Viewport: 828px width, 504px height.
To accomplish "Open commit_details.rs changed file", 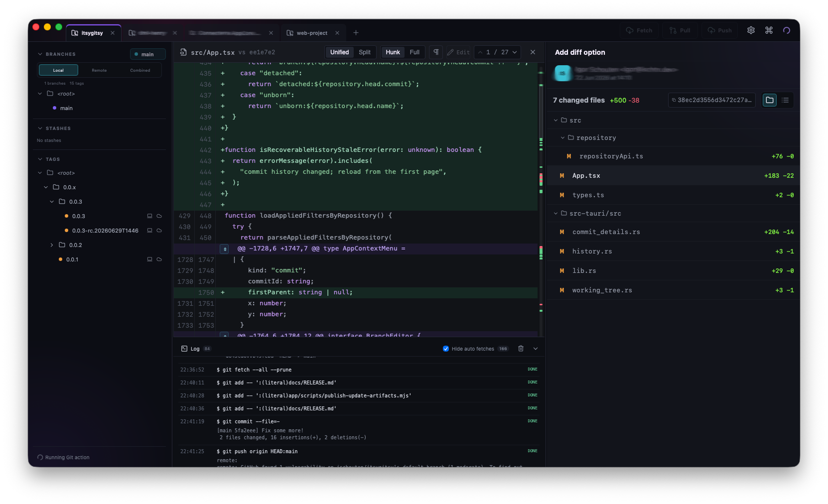I will [673, 232].
